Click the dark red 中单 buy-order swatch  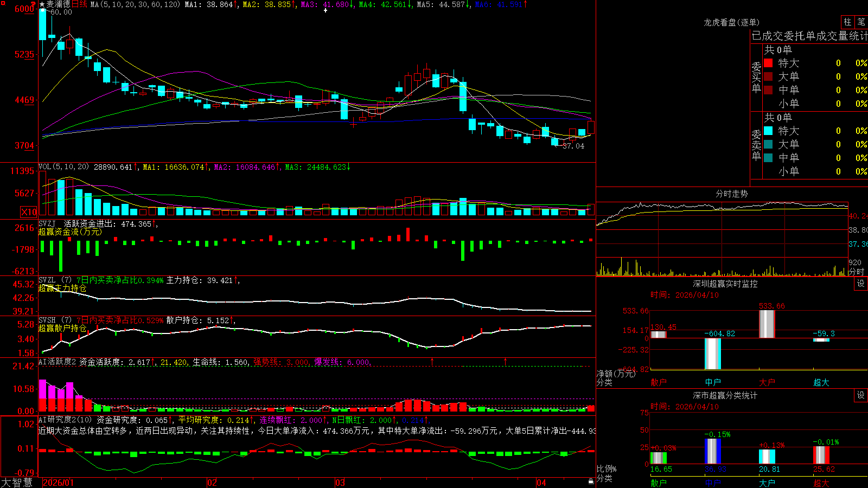768,90
